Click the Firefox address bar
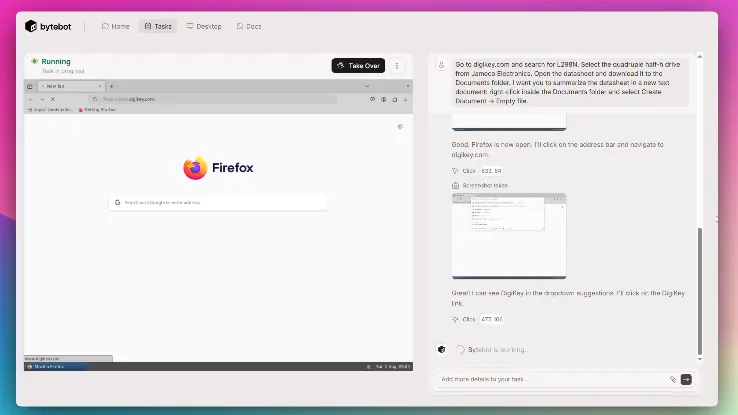The image size is (738, 415). click(213, 99)
